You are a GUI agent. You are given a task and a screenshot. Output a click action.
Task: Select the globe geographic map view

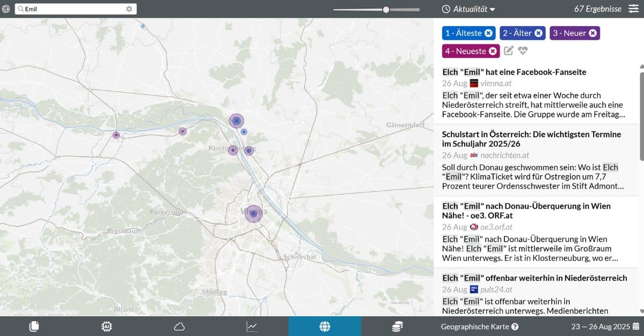[325, 326]
